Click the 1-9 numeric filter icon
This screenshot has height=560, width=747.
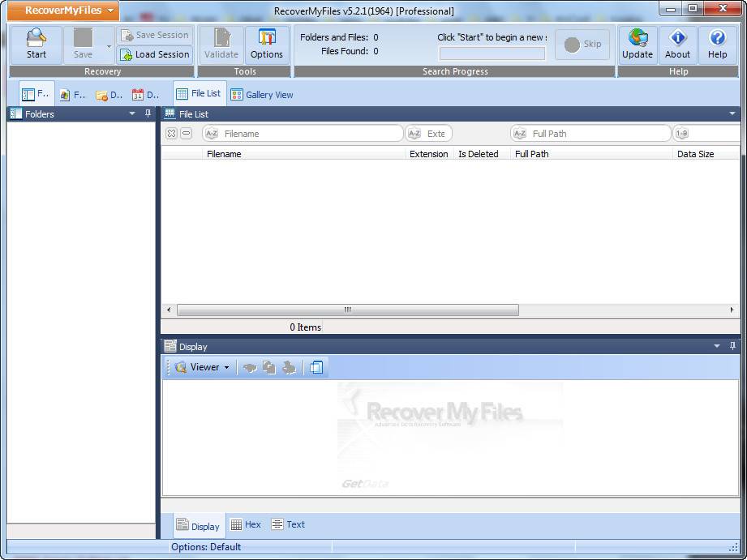tap(682, 134)
